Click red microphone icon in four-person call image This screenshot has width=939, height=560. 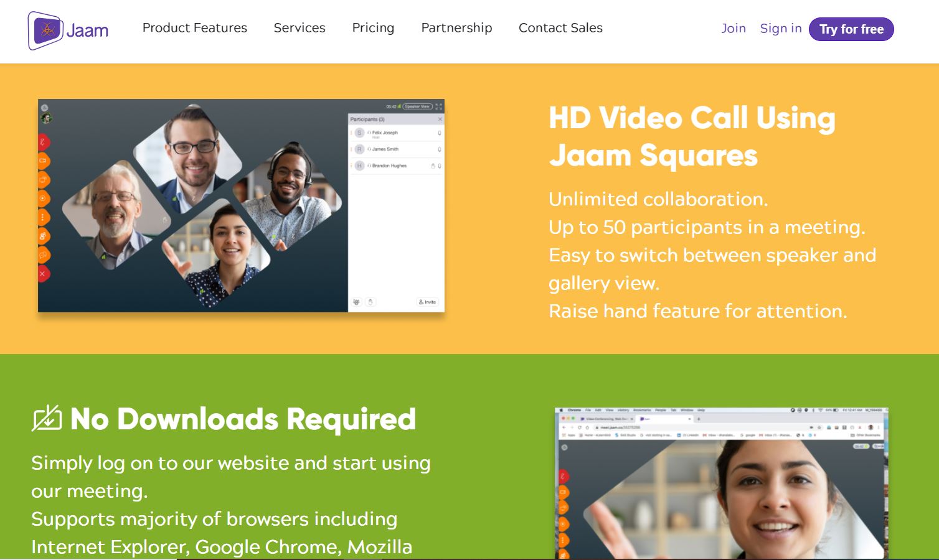pyautogui.click(x=43, y=142)
